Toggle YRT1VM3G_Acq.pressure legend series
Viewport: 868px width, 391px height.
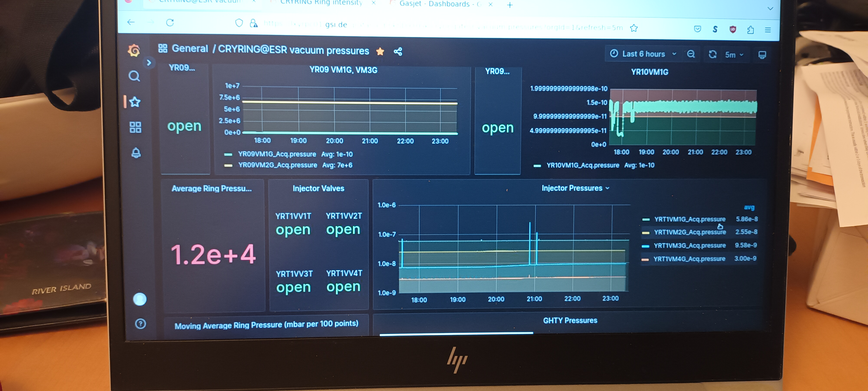(x=690, y=246)
